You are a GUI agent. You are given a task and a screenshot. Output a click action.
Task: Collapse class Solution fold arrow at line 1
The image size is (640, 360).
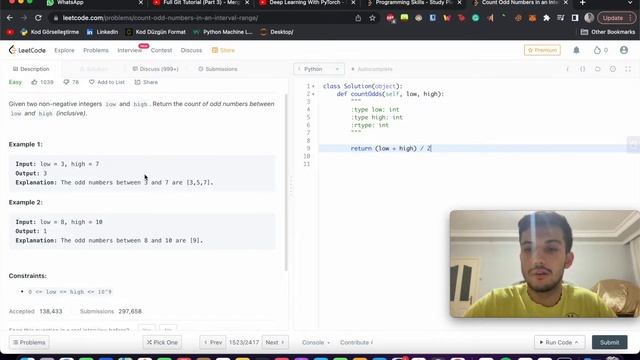(313, 87)
